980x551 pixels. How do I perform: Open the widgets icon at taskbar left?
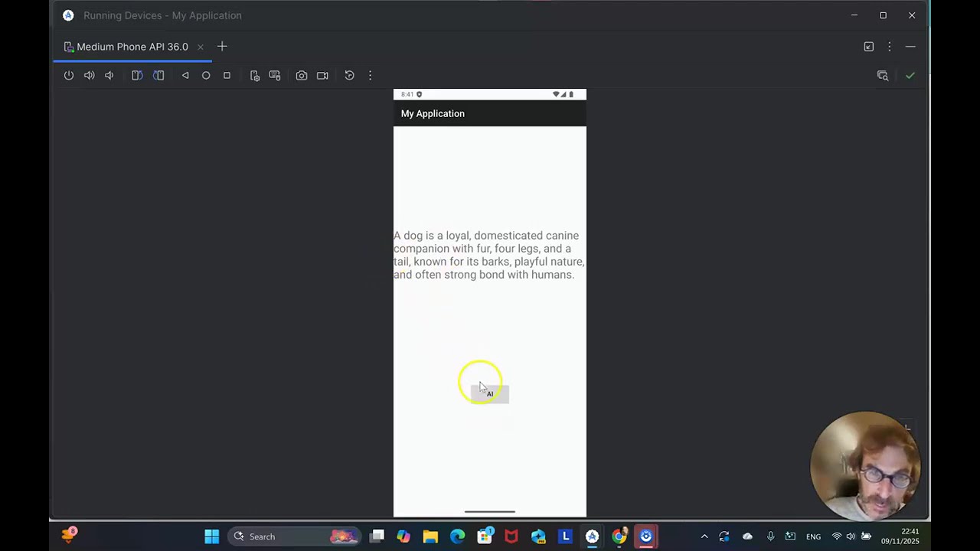[69, 536]
